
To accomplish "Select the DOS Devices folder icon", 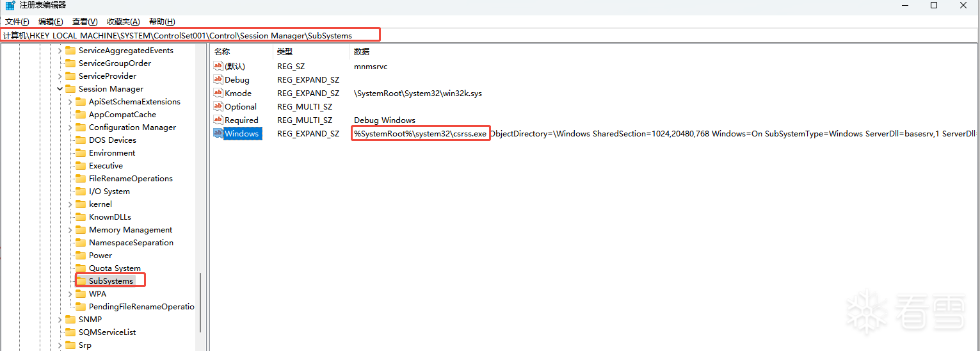I will tap(81, 140).
